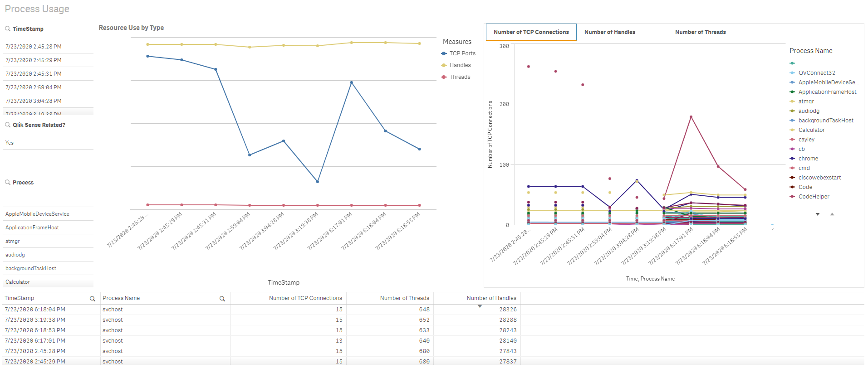Select AppleMobileDeviceService in Process list

[x=48, y=214]
